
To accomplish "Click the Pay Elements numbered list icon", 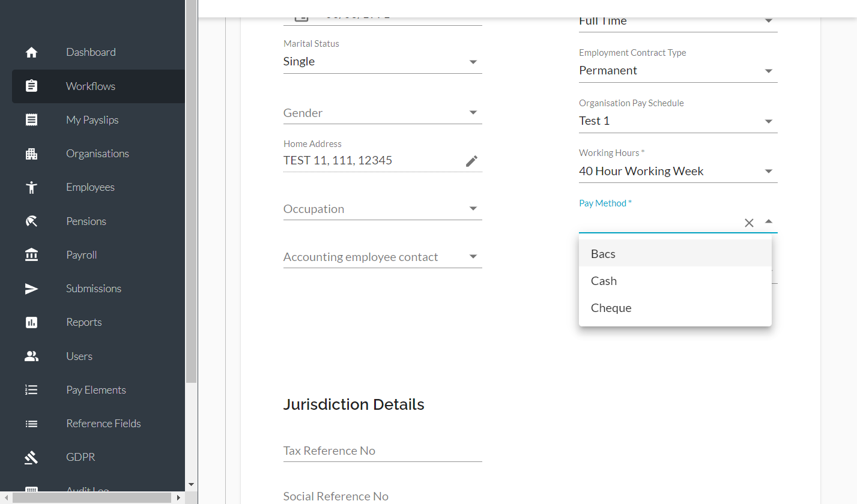I will tap(32, 390).
